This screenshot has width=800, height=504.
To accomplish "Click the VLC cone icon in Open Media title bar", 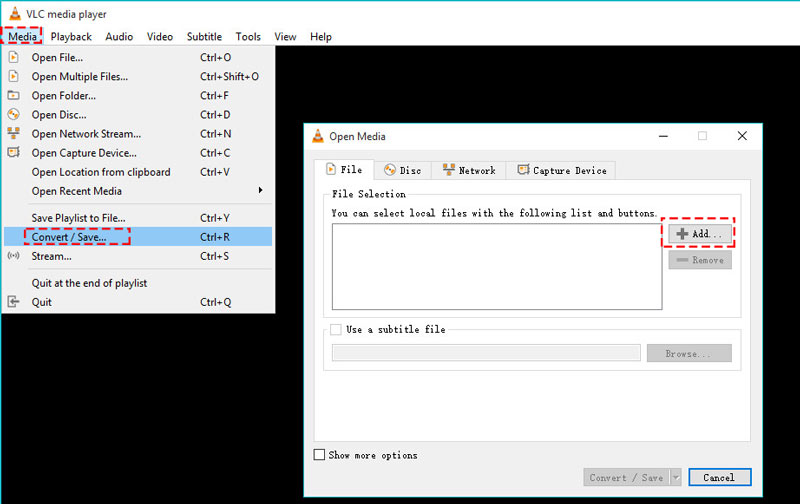I will [x=318, y=137].
